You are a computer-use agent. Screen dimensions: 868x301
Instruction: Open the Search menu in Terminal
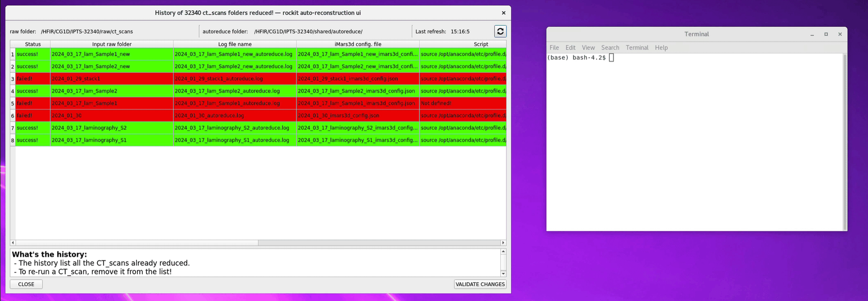[610, 47]
